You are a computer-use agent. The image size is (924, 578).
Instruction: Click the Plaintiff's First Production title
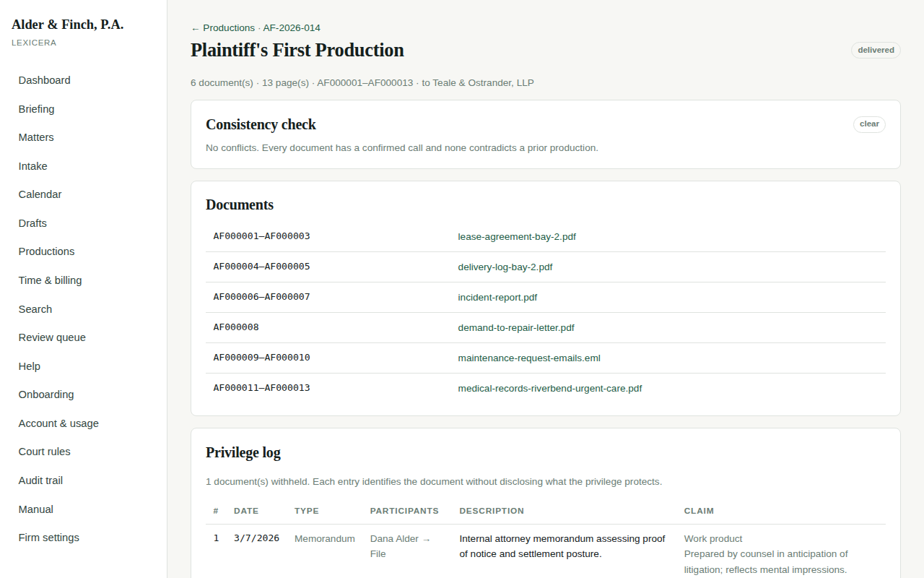click(x=297, y=50)
